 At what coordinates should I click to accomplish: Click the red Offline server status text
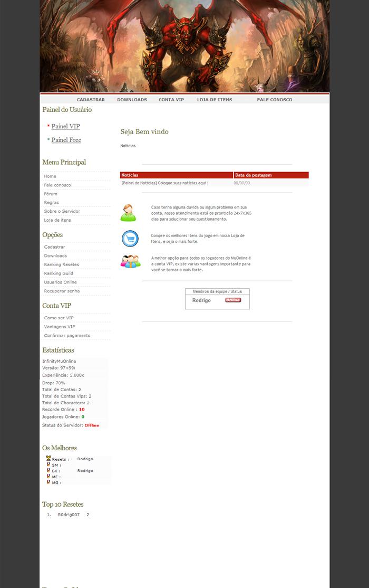92,425
